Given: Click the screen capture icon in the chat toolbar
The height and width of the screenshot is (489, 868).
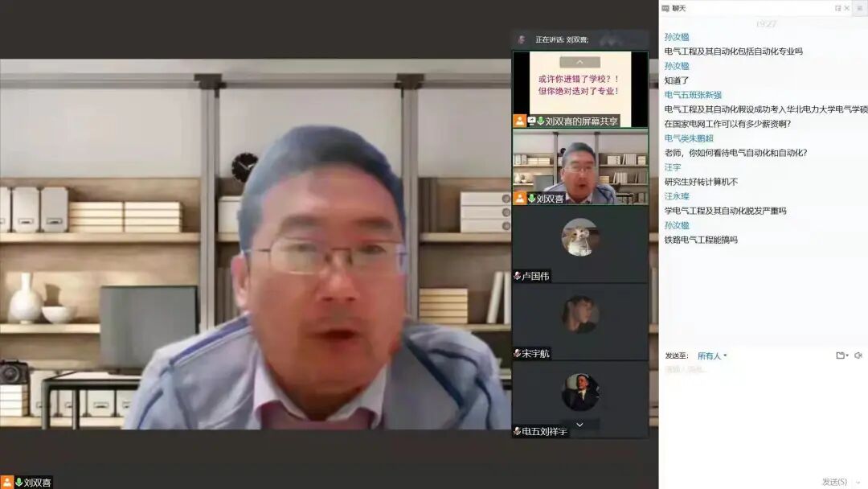Looking at the screenshot, I should click(x=858, y=355).
